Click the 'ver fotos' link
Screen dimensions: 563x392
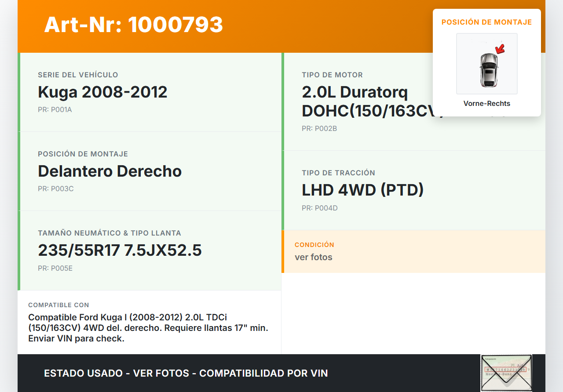click(313, 257)
